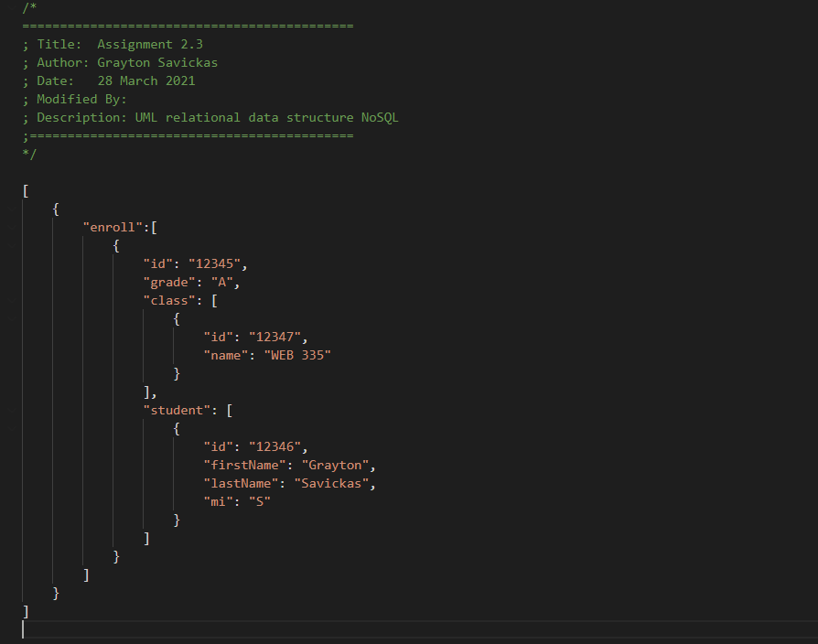
Task: Click the "lastName" key
Action: coord(240,483)
